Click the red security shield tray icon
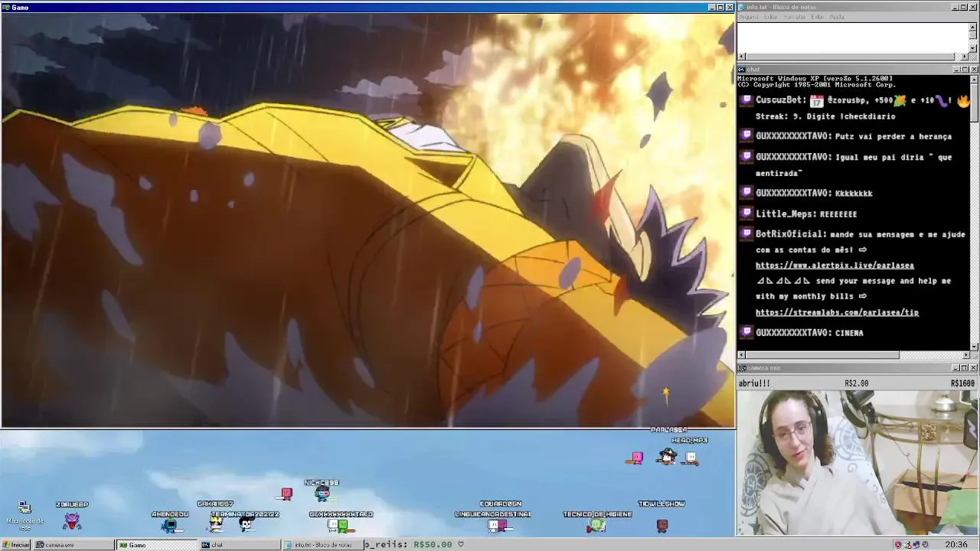 pos(898,545)
